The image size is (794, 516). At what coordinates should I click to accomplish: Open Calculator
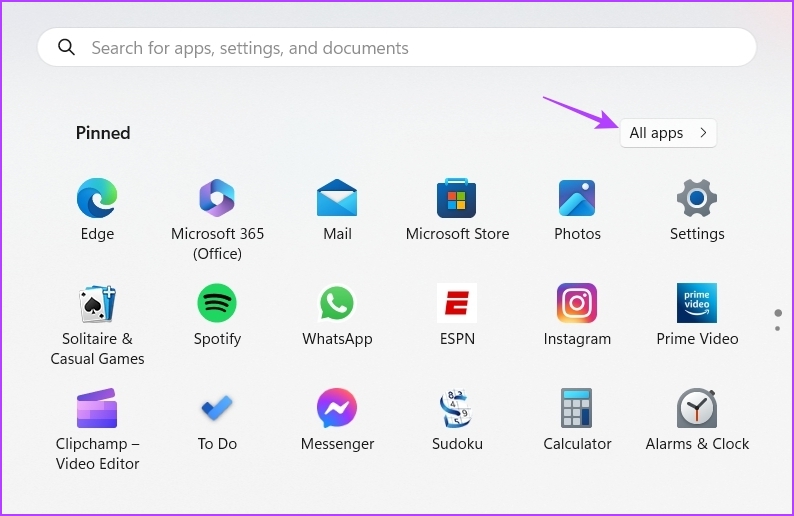[x=577, y=409]
